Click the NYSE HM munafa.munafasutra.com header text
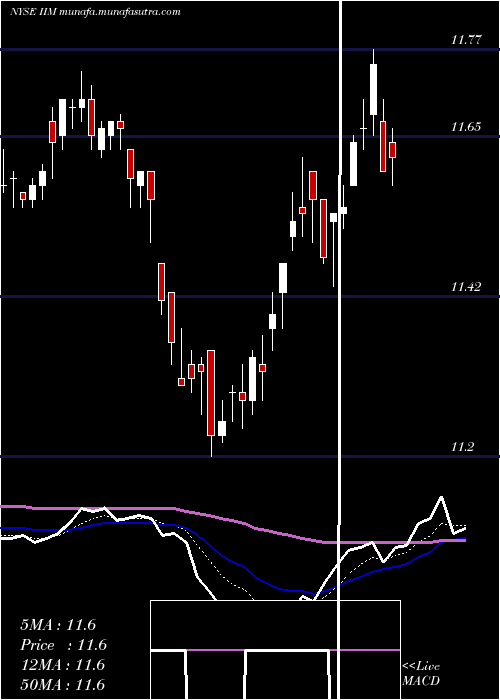This screenshot has width=500, height=700. 95,12
